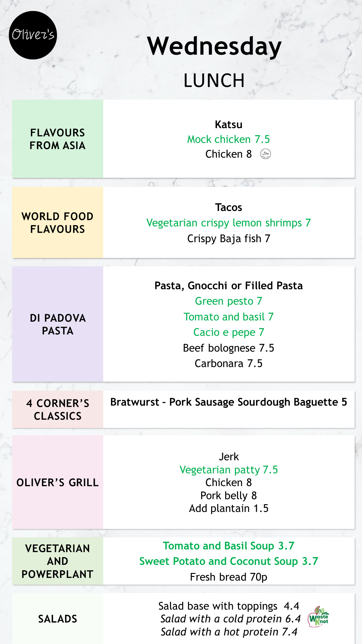This screenshot has height=644, width=362.
Task: Click the Waste Knot apple logo
Action: tap(318, 617)
